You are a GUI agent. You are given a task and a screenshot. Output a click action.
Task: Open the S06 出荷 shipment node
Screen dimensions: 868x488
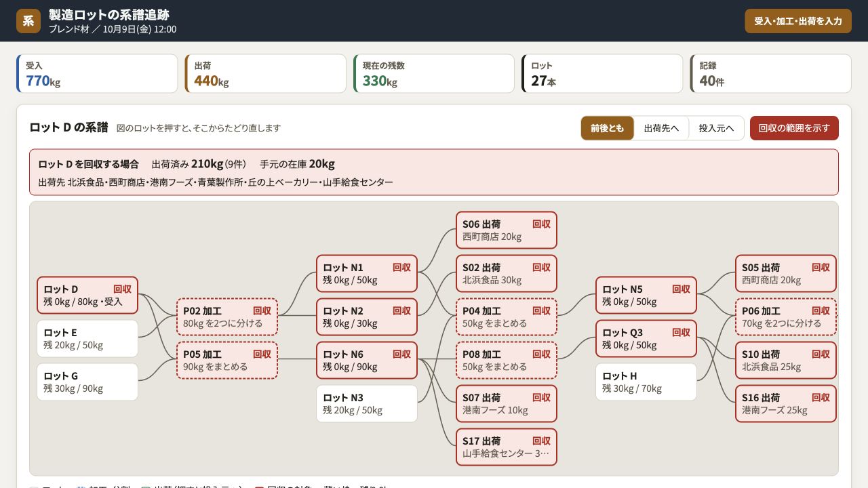(x=507, y=230)
